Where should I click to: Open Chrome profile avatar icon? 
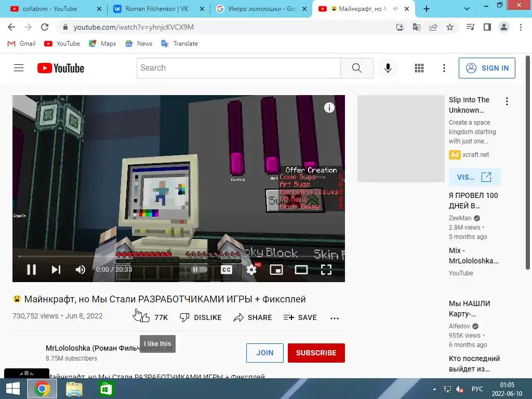tap(504, 27)
